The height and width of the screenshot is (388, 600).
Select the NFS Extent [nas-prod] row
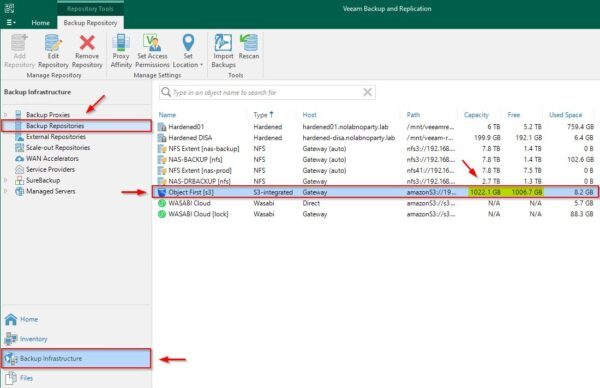(x=376, y=170)
